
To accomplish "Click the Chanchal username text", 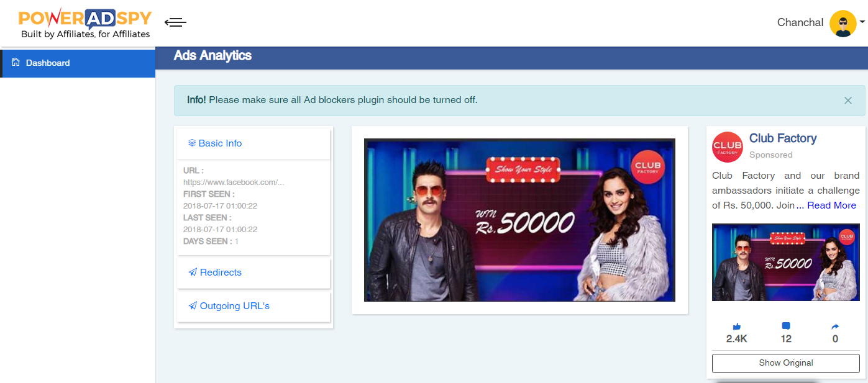I will tap(800, 22).
